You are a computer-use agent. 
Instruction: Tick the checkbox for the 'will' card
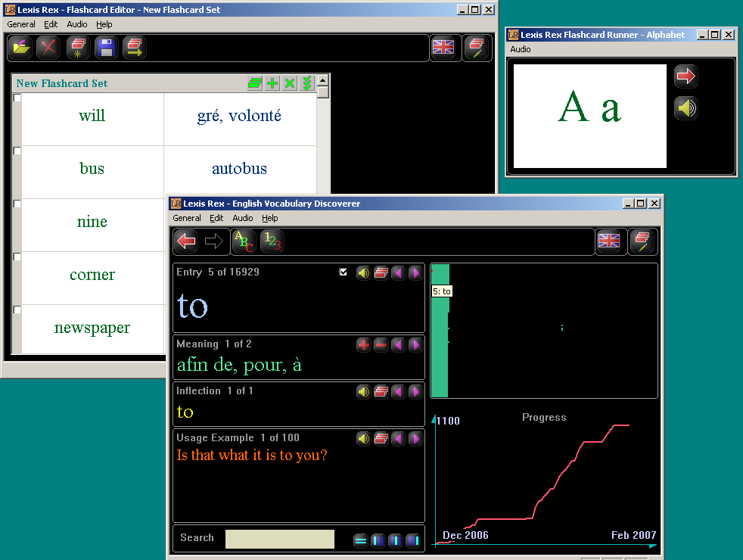(x=17, y=98)
